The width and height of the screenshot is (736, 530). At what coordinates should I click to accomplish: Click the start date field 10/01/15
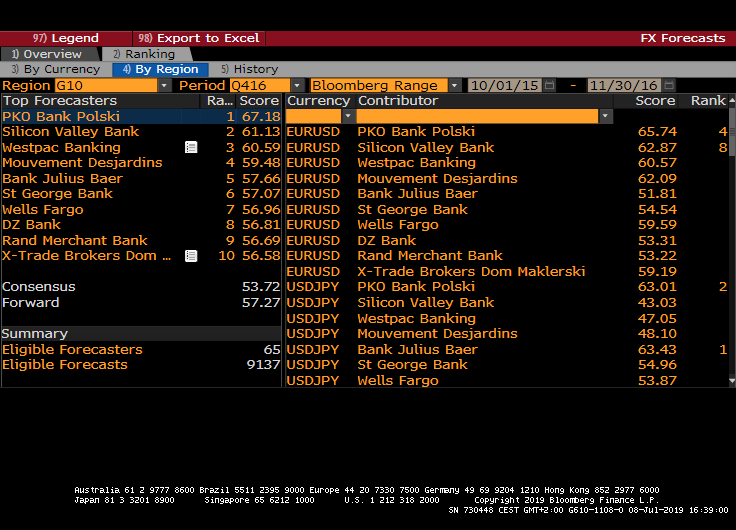click(504, 86)
